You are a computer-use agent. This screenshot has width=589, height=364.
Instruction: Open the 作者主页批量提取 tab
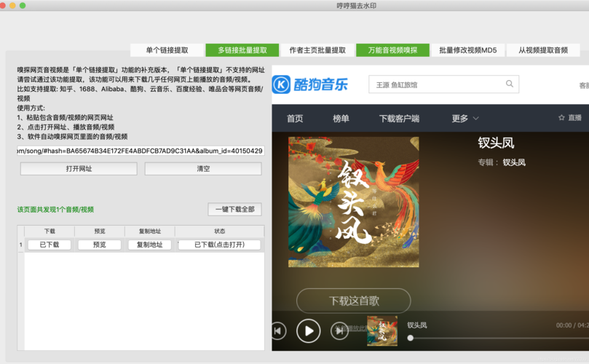click(x=317, y=50)
